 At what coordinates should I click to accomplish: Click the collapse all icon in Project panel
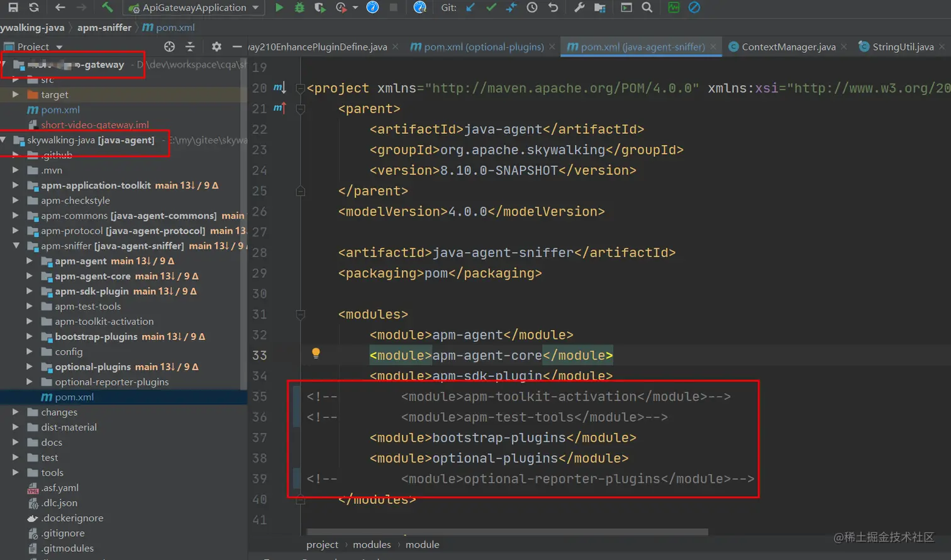pos(190,47)
